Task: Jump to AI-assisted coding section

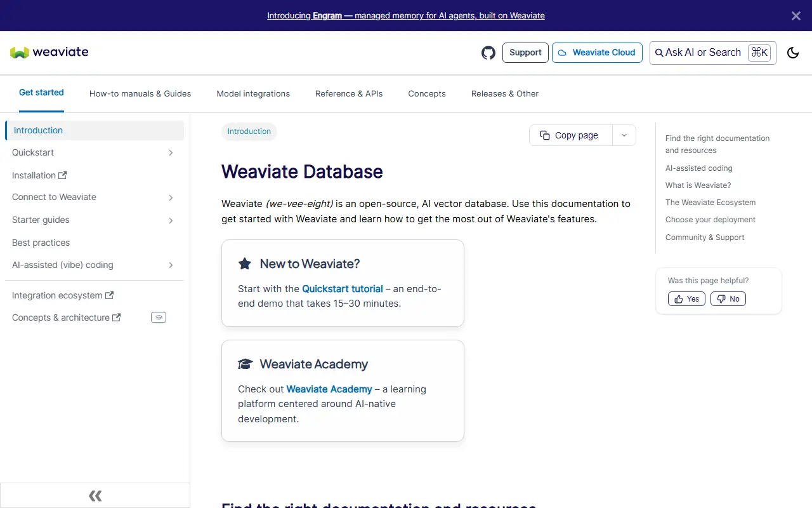Action: 699,168
